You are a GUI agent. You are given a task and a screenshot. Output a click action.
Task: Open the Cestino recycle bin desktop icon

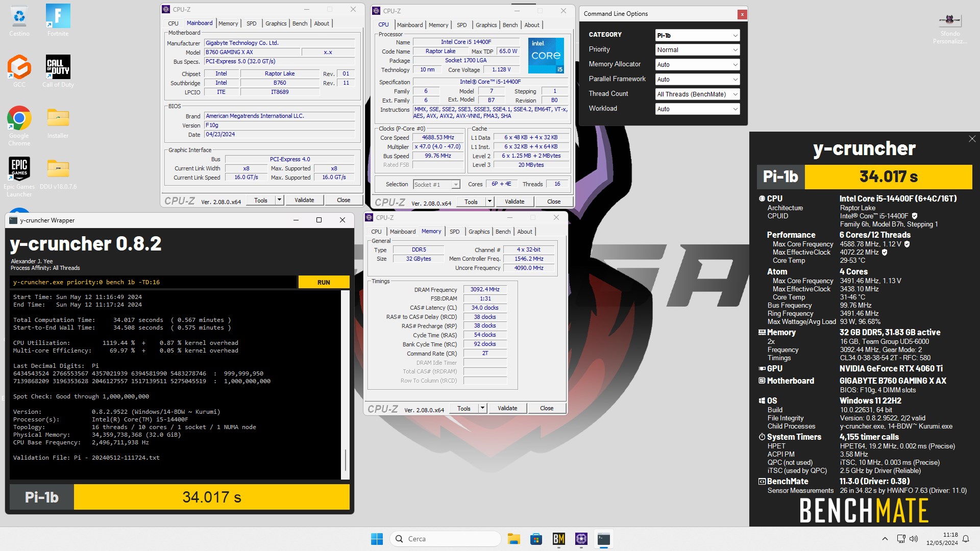pyautogui.click(x=19, y=20)
